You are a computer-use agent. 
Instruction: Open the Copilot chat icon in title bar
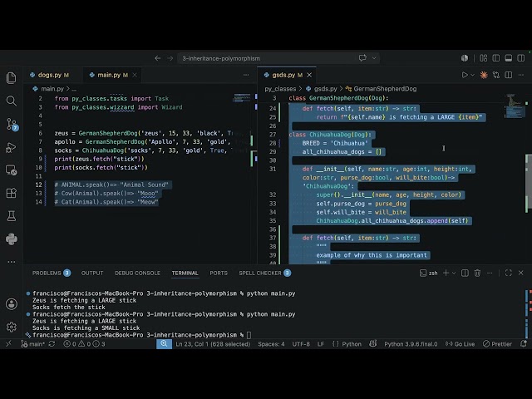362,58
